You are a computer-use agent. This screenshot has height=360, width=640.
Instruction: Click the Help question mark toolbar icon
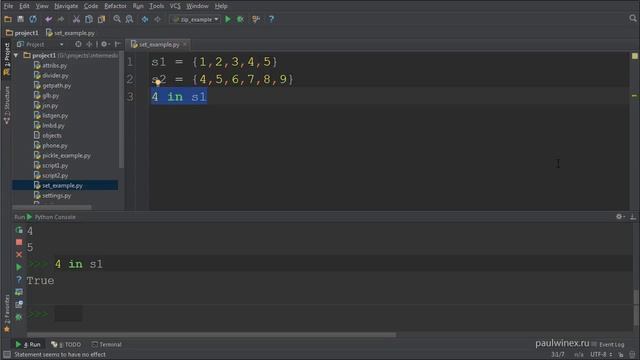[271, 19]
